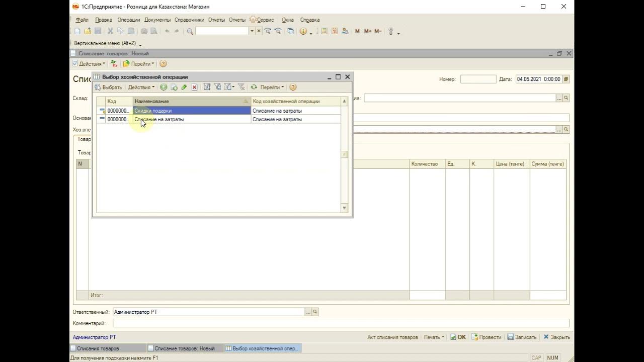Viewport: 644px width, 362px height.
Task: Click the Undo arrow icon
Action: coord(167,31)
